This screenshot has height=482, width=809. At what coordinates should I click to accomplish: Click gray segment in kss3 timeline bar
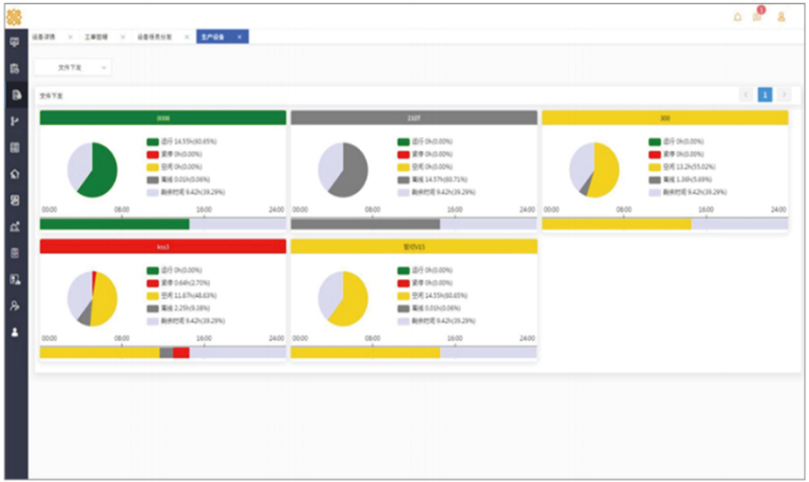click(x=167, y=352)
